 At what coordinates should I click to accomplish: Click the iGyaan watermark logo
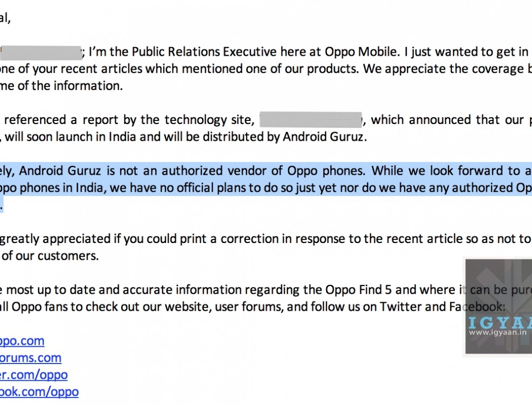499,307
